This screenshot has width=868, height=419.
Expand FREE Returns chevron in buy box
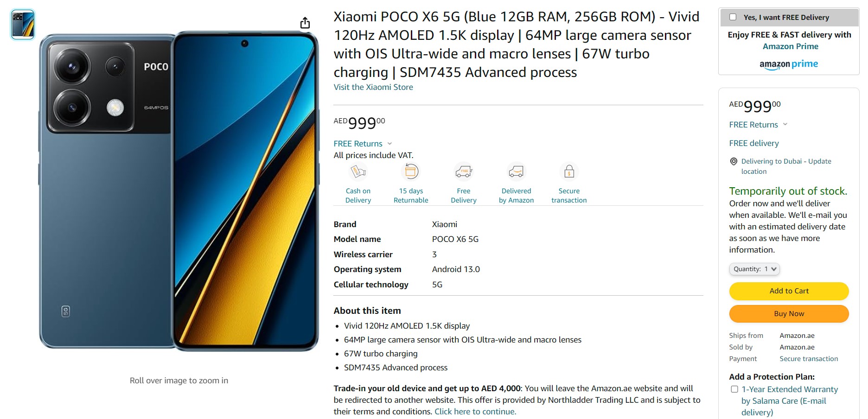[x=785, y=124]
